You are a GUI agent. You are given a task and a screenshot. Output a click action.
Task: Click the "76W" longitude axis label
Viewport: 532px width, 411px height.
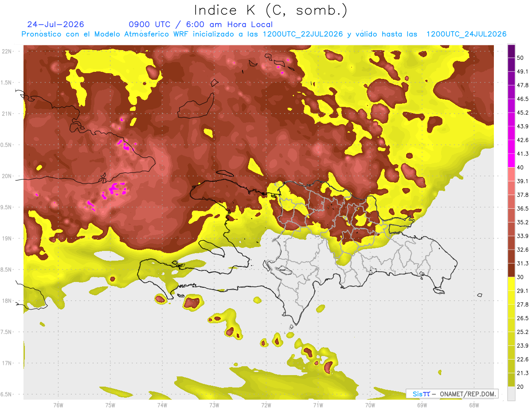click(58, 406)
